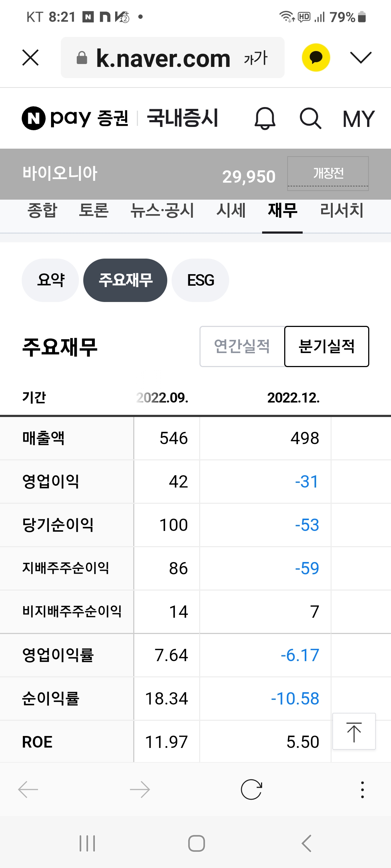Click the 국내증시 link

pyautogui.click(x=183, y=118)
